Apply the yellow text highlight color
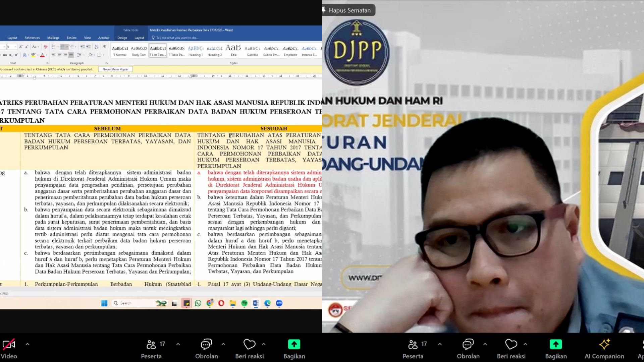 point(33,55)
